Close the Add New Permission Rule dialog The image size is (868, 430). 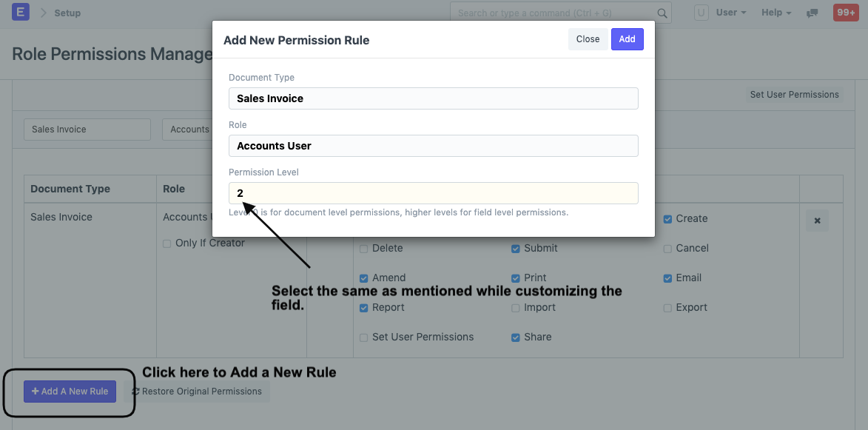[588, 39]
